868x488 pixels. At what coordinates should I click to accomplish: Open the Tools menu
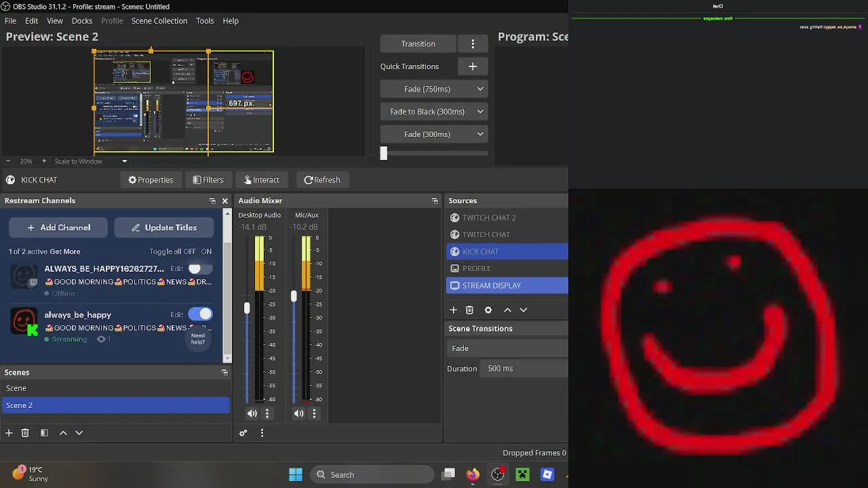(205, 21)
